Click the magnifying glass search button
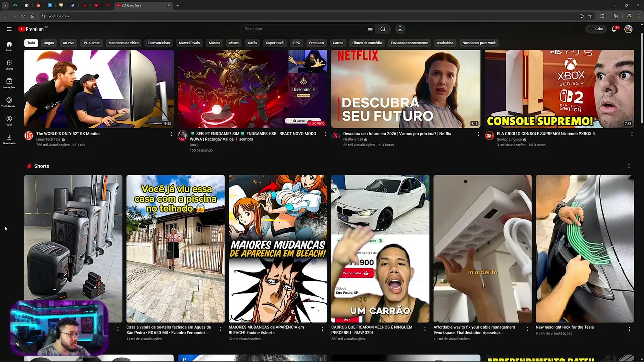The height and width of the screenshot is (362, 644). (383, 29)
